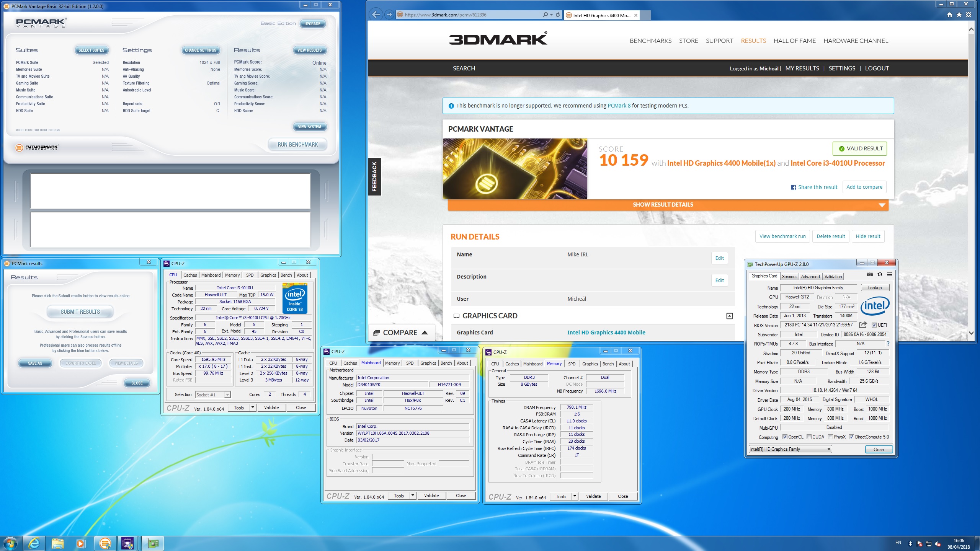Click the GPU-Z refresh icon
980x551 pixels.
pyautogui.click(x=880, y=275)
